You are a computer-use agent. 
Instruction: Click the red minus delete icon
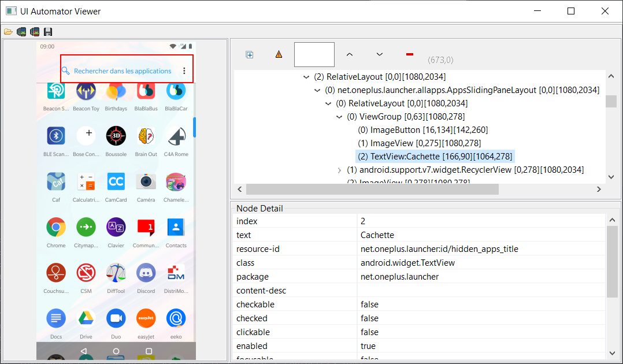410,54
